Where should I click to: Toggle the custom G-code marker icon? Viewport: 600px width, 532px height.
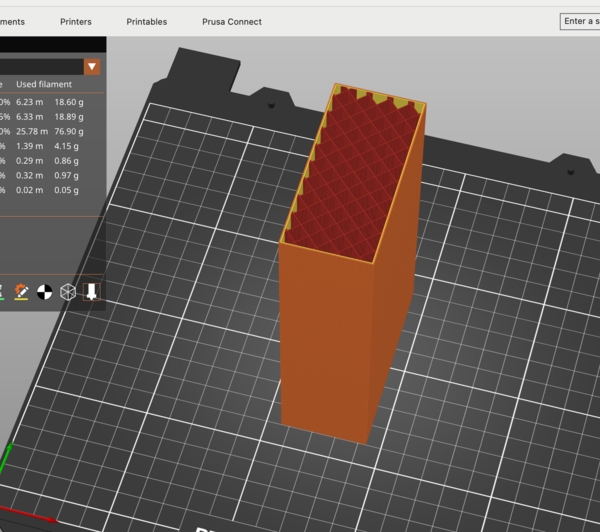[21, 292]
